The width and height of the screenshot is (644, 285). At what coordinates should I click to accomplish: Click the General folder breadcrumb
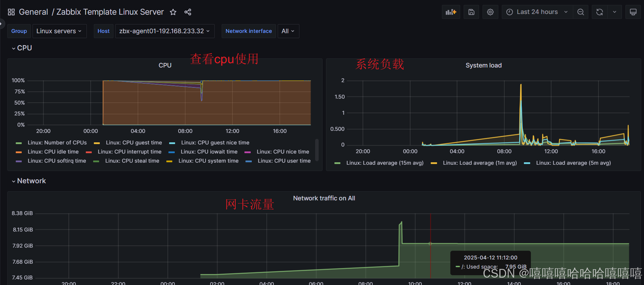point(33,12)
